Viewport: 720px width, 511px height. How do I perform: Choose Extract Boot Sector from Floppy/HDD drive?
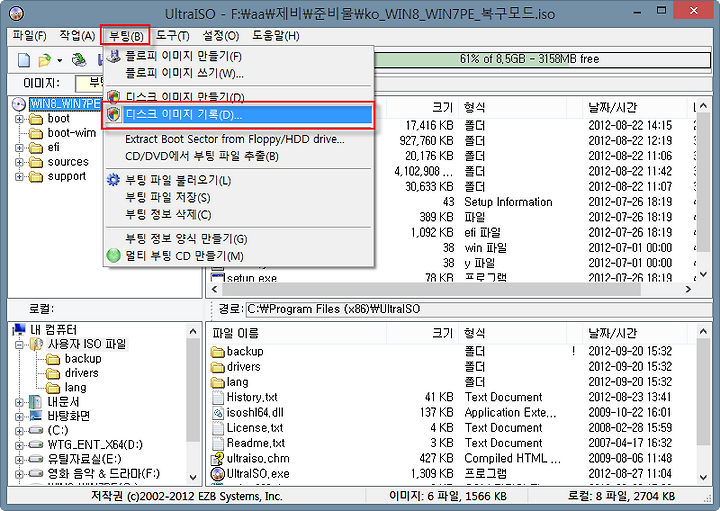239,139
